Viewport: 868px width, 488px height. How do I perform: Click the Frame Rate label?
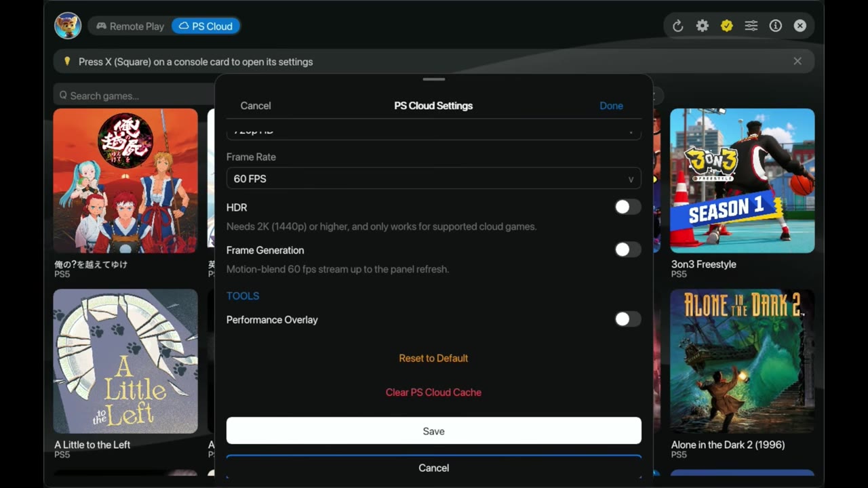pyautogui.click(x=251, y=157)
